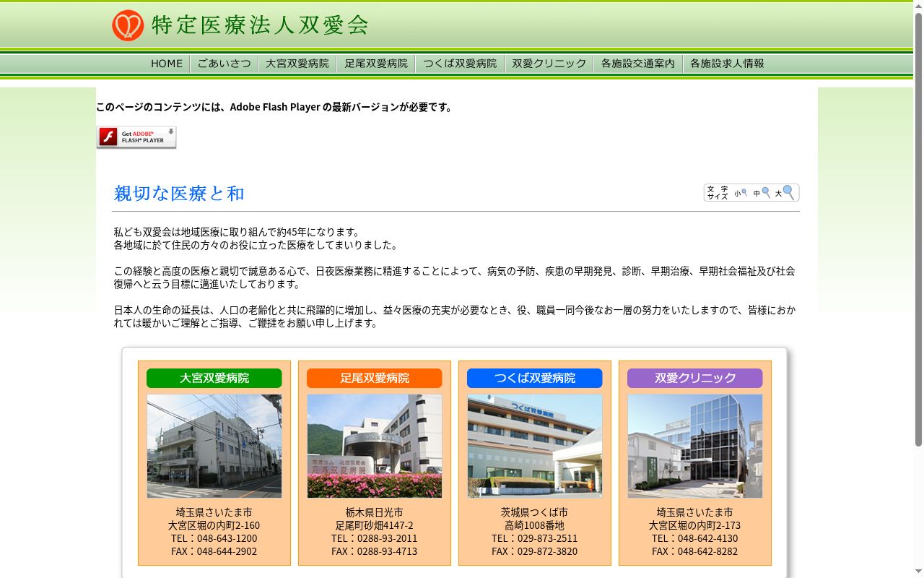Set text size to large (大)
The height and width of the screenshot is (578, 924).
click(x=785, y=193)
